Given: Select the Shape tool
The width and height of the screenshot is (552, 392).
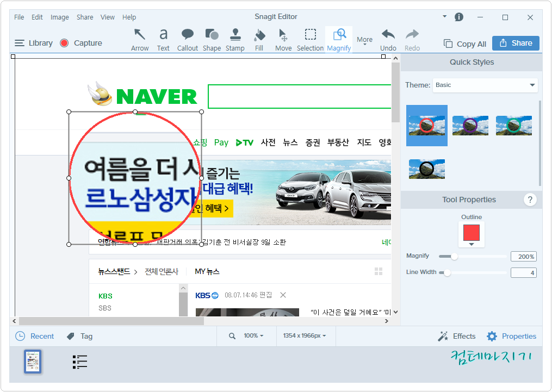Looking at the screenshot, I should tap(212, 40).
